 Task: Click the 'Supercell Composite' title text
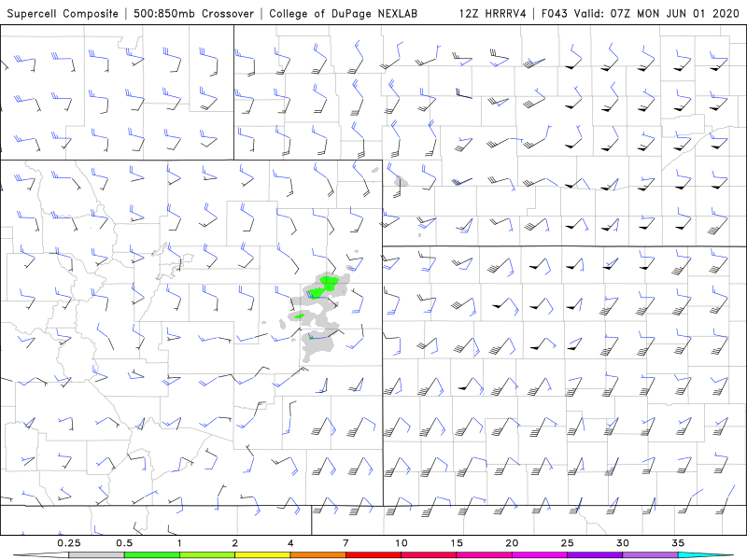(63, 13)
